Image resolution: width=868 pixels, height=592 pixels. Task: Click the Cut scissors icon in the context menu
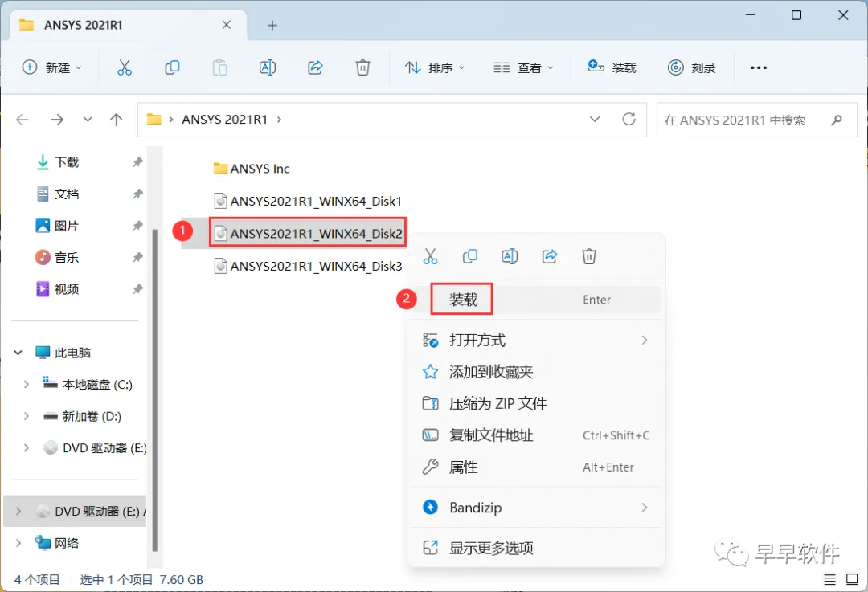430,256
